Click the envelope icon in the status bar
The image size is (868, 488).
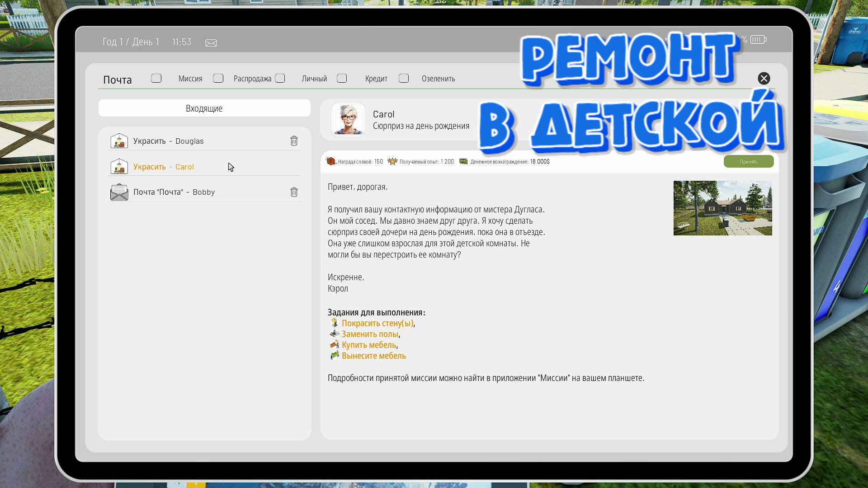(211, 42)
